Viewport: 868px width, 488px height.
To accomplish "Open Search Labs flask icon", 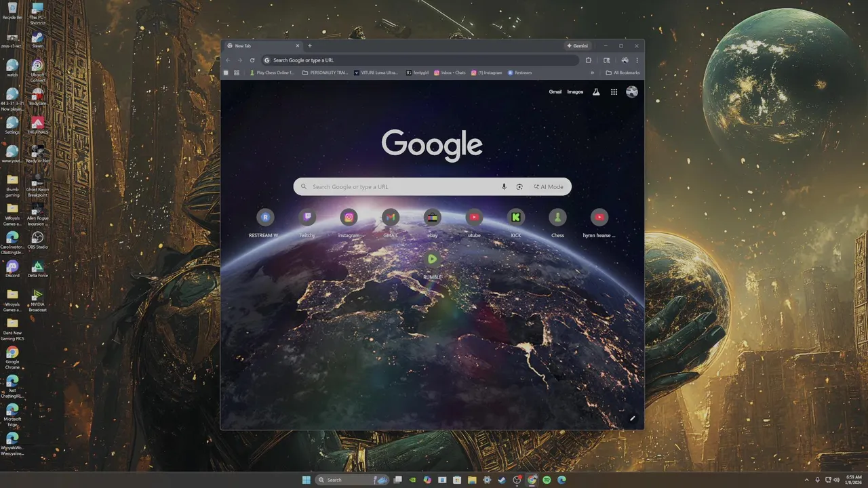I will coord(596,91).
